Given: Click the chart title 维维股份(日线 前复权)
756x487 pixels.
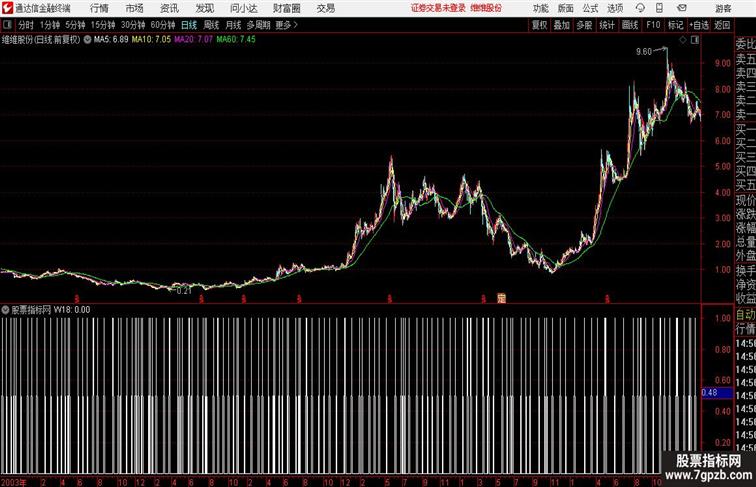Looking at the screenshot, I should pyautogui.click(x=41, y=40).
